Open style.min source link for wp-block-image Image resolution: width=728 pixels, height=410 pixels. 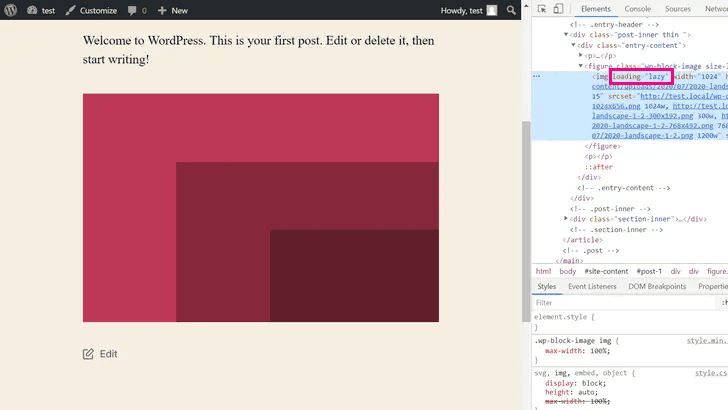(707, 340)
